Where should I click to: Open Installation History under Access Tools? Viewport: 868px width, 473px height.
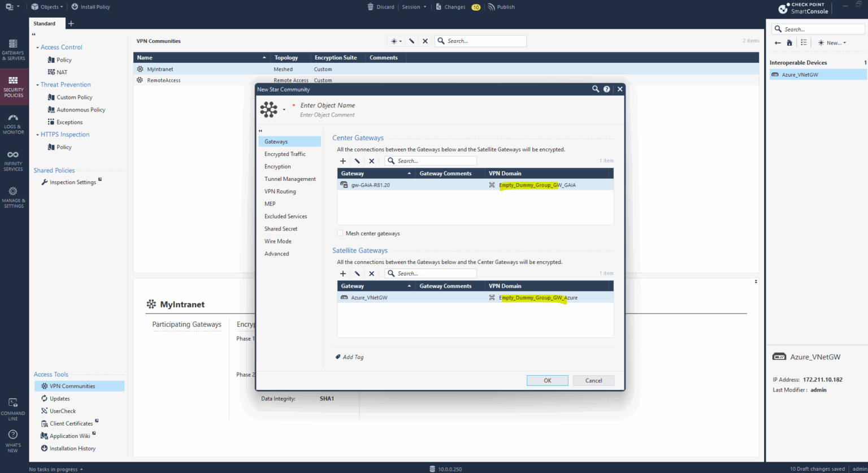point(71,448)
